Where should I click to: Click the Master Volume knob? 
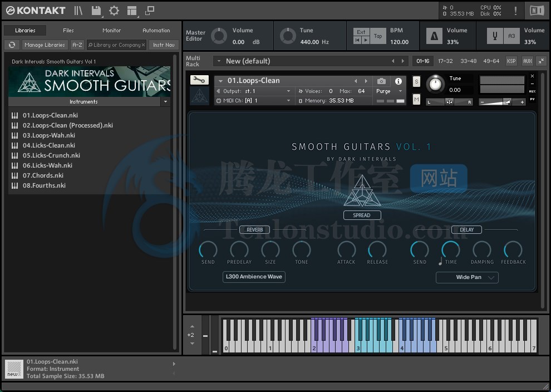[219, 36]
